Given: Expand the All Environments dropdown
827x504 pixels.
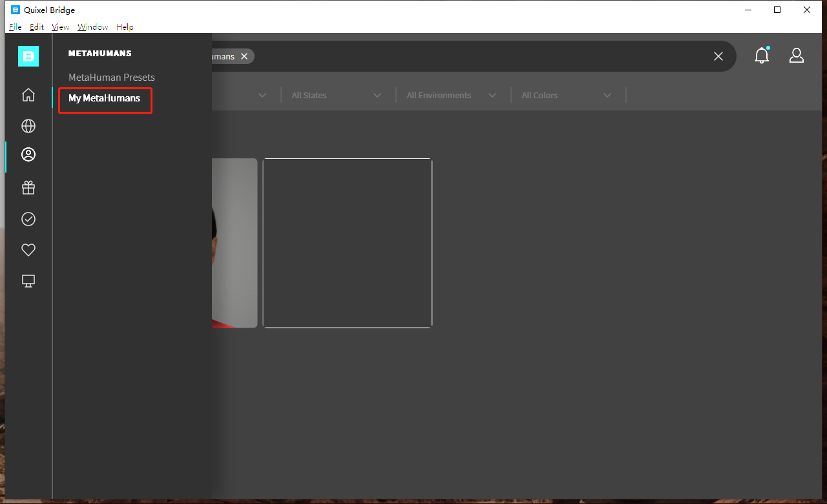Looking at the screenshot, I should click(452, 95).
